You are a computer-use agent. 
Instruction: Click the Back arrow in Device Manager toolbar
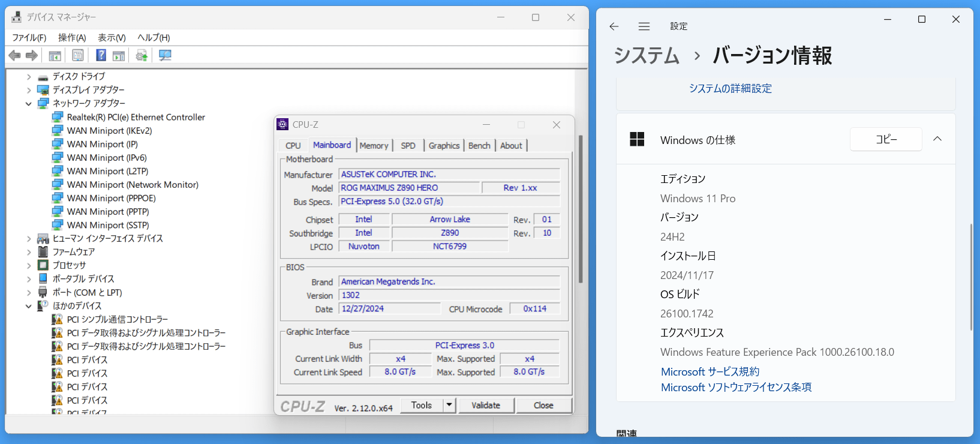click(x=15, y=56)
